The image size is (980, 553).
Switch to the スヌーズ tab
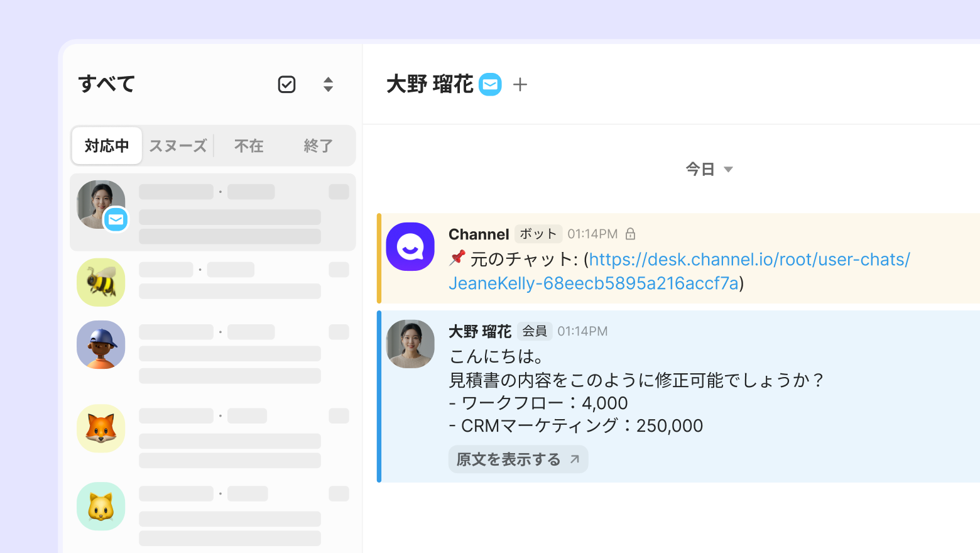[178, 146]
